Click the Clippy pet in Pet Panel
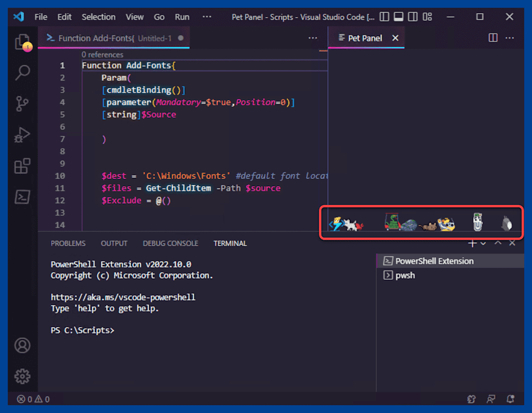 click(x=478, y=222)
